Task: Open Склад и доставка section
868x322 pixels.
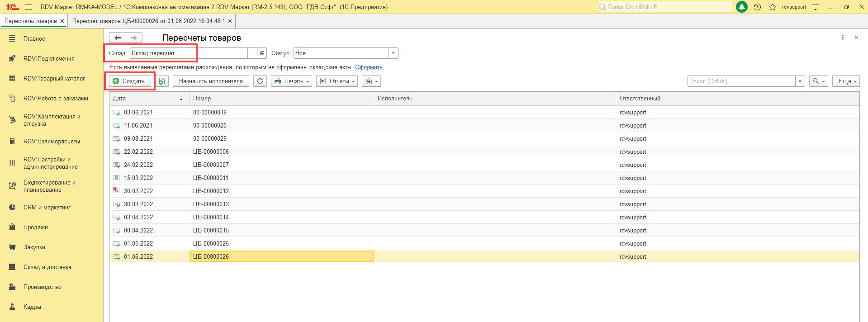Action: (x=47, y=267)
